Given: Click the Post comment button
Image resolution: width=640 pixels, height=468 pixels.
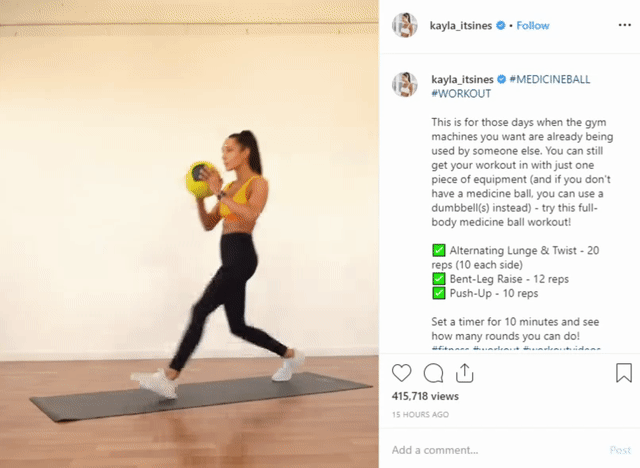Looking at the screenshot, I should click(x=620, y=450).
